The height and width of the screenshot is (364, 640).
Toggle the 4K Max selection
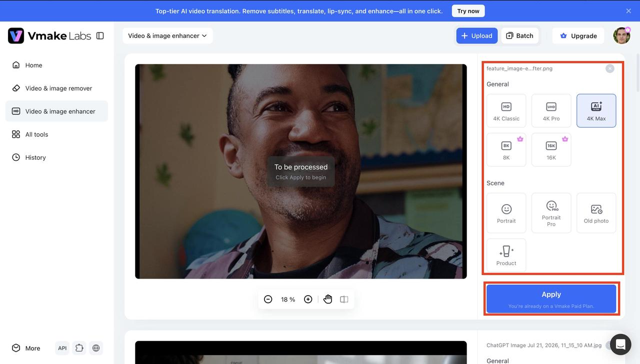pyautogui.click(x=596, y=111)
